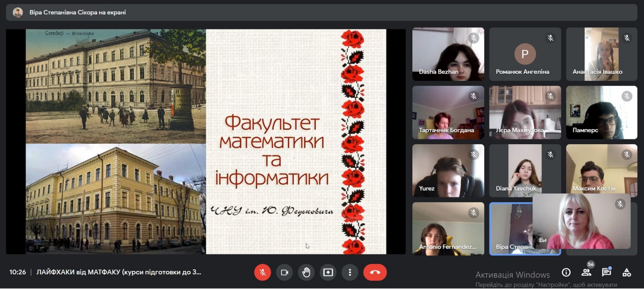
Task: Click the present screen button
Action: point(328,272)
